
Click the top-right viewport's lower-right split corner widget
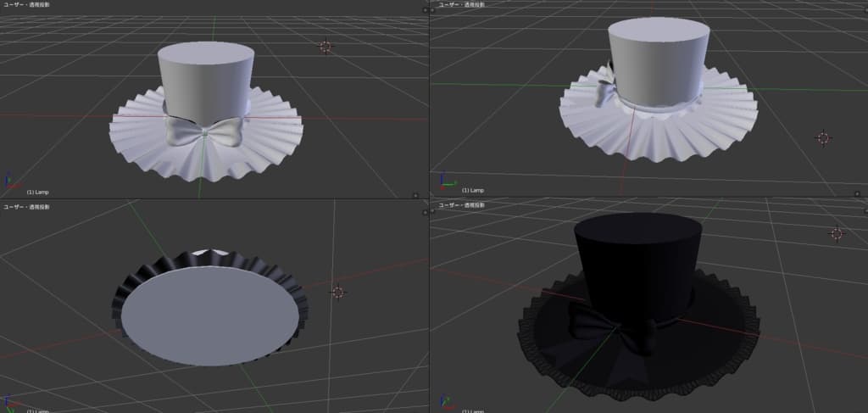click(861, 194)
